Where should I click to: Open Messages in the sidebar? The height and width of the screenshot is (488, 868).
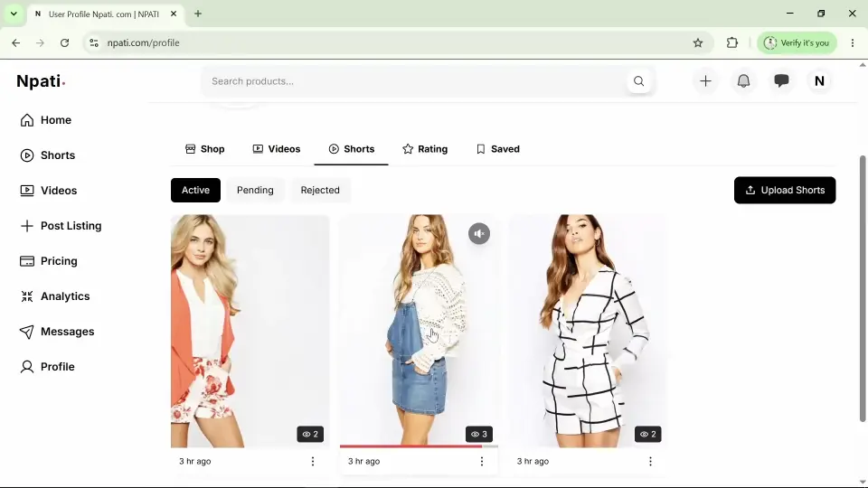pos(57,332)
